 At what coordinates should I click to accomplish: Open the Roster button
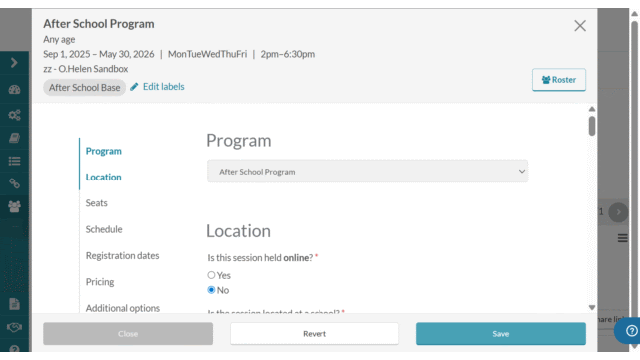pos(559,80)
